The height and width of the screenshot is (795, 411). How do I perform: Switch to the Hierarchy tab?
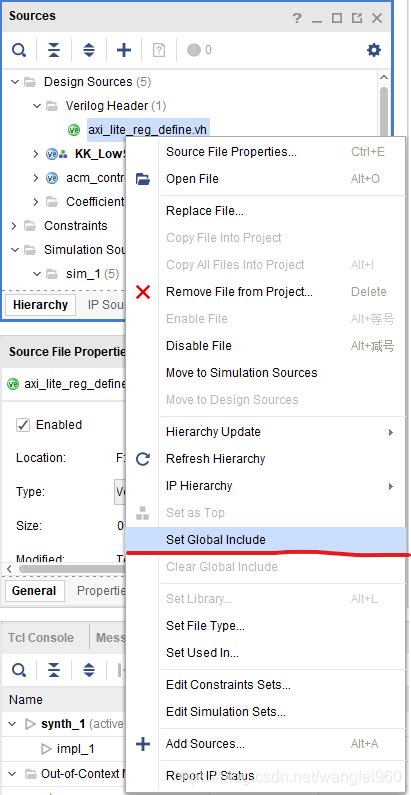41,305
